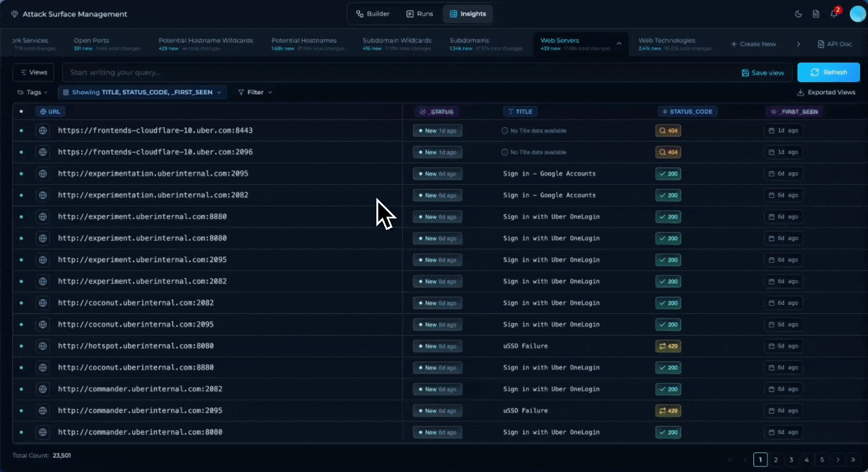Viewport: 868px width, 472px height.
Task: Click globe icon for experiment.uberinternal.com:2095
Action: click(43, 260)
